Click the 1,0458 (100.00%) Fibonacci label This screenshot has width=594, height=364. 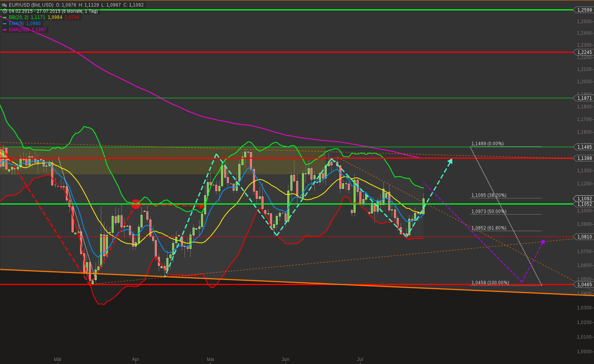click(x=490, y=282)
